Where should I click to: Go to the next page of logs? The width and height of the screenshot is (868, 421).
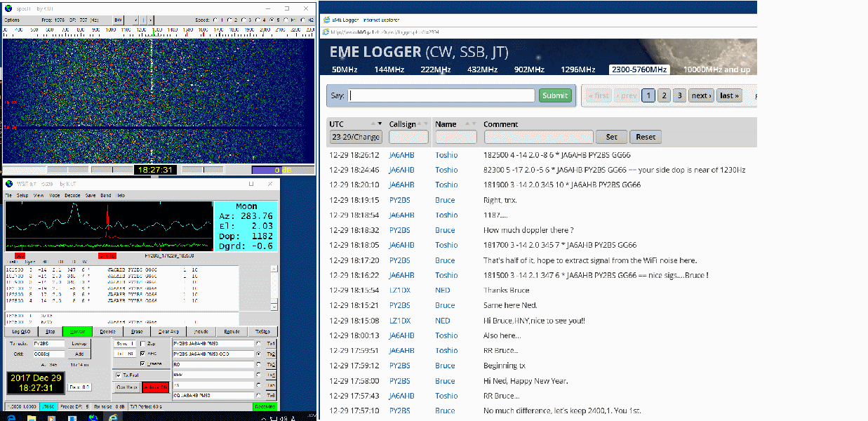[700, 95]
